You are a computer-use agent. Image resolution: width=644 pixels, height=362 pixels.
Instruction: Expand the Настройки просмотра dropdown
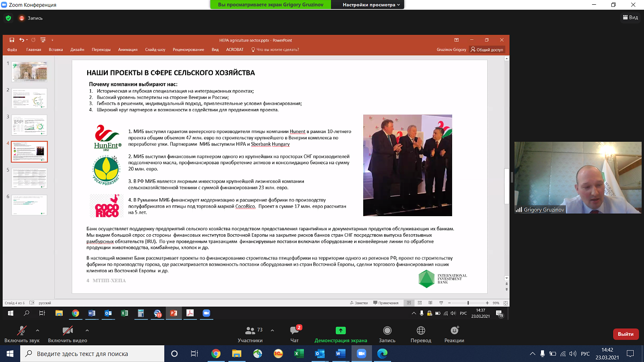tap(371, 5)
